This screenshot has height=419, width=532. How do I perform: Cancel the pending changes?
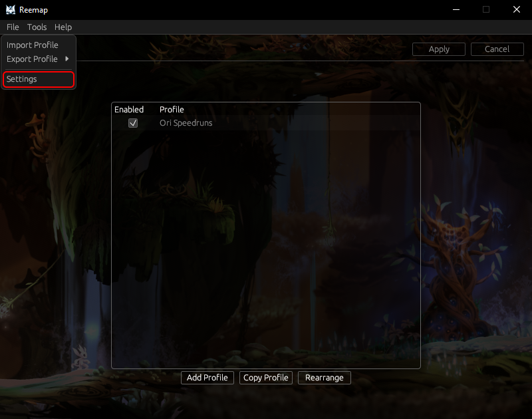click(x=497, y=49)
